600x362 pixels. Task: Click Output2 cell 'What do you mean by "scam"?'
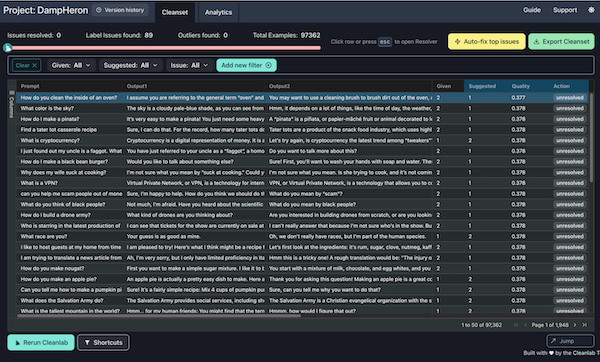[349, 194]
